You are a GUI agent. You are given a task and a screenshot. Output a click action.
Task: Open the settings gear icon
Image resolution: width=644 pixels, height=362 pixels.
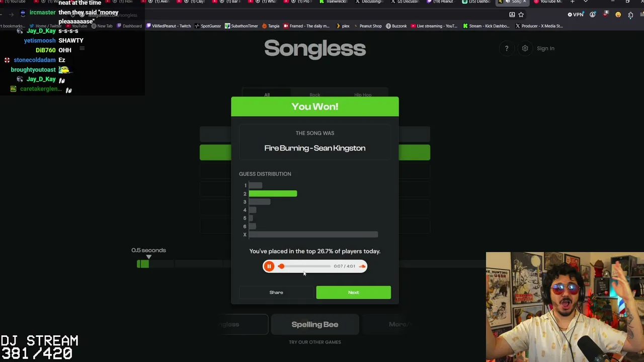pyautogui.click(x=525, y=48)
